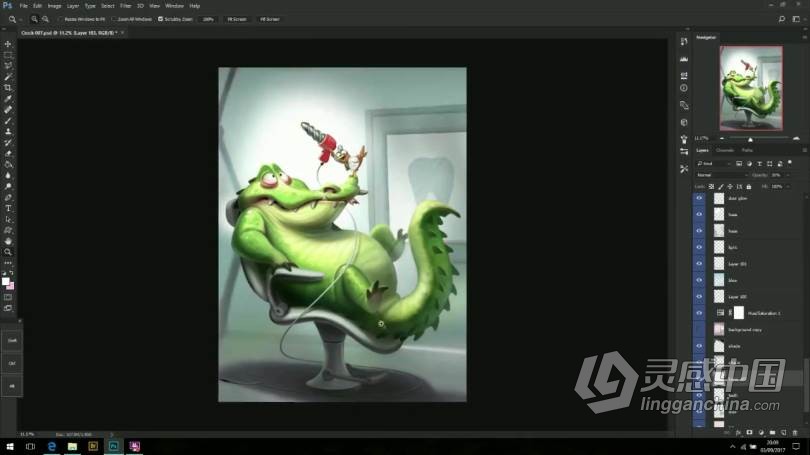Image resolution: width=810 pixels, height=455 pixels.
Task: Click the Add layer mask icon
Action: 749,432
